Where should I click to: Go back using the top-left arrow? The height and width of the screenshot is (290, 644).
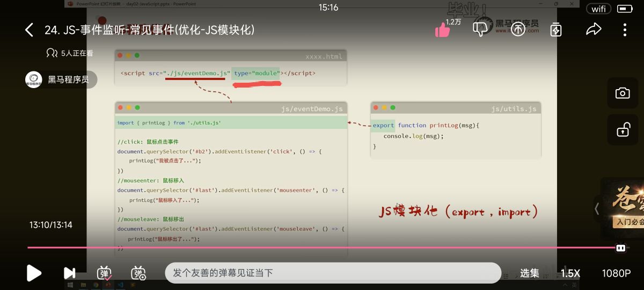point(30,30)
